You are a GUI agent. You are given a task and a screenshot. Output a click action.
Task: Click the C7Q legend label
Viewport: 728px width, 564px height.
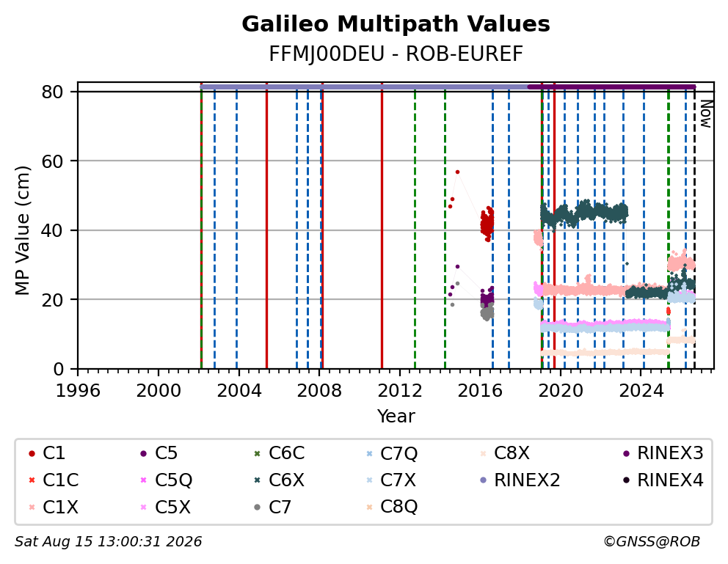[398, 453]
